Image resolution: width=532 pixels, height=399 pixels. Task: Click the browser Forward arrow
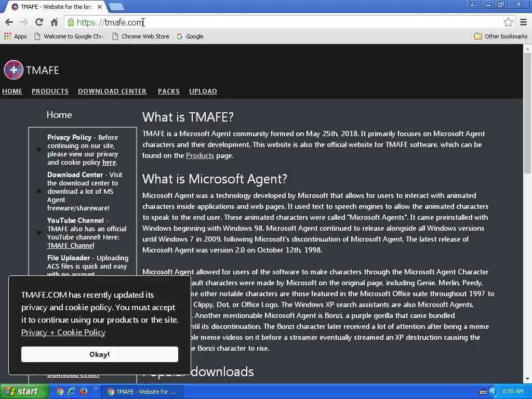click(24, 22)
